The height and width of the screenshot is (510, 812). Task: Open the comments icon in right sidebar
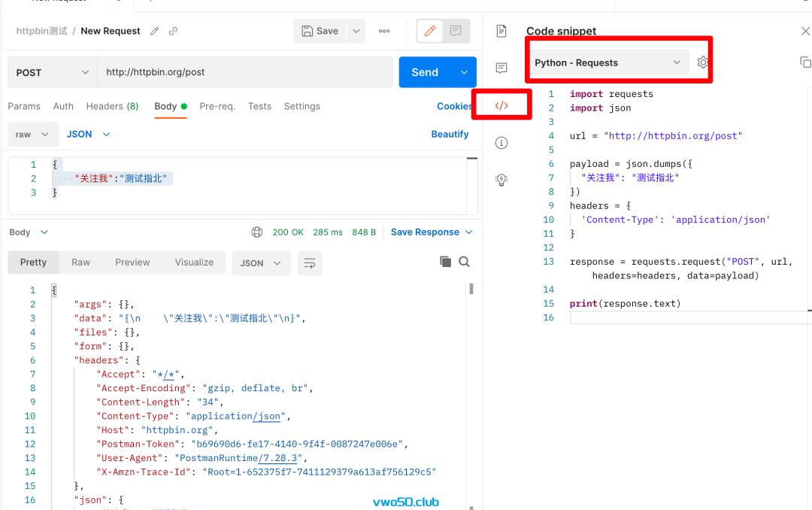[501, 68]
